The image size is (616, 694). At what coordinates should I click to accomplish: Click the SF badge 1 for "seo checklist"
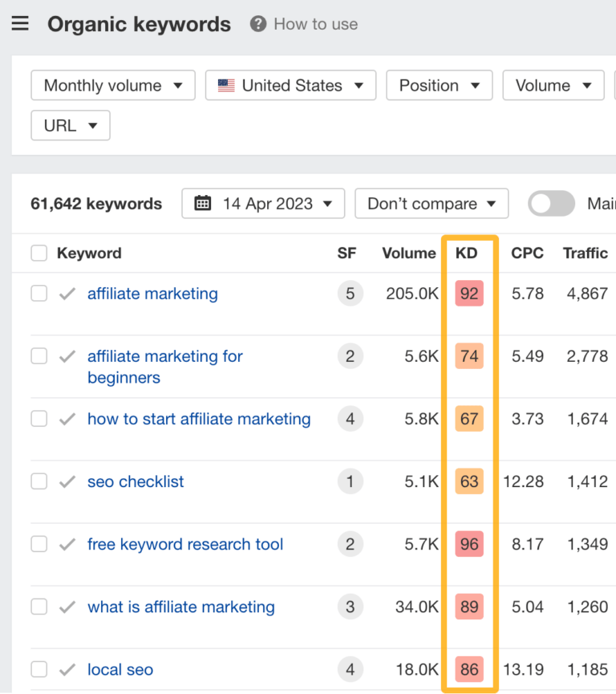(350, 481)
